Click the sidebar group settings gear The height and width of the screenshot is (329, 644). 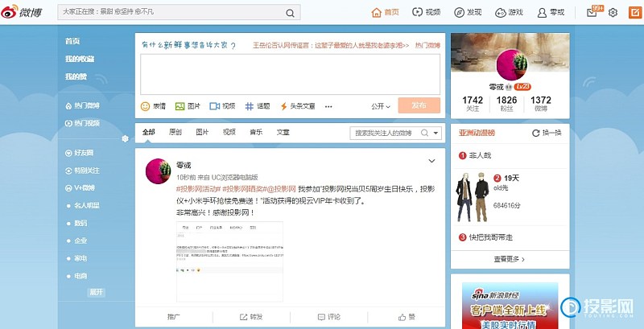[125, 138]
